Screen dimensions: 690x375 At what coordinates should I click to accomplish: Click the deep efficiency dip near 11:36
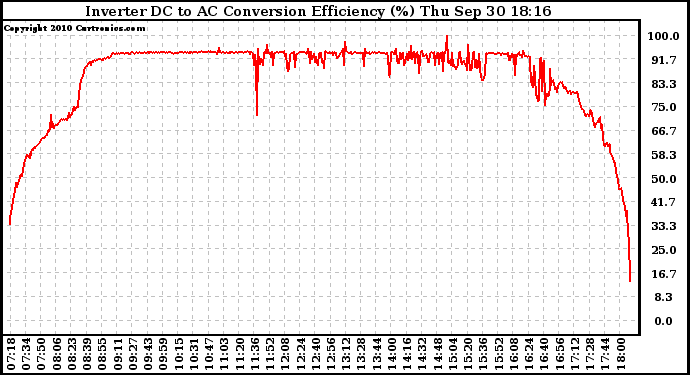(257, 112)
